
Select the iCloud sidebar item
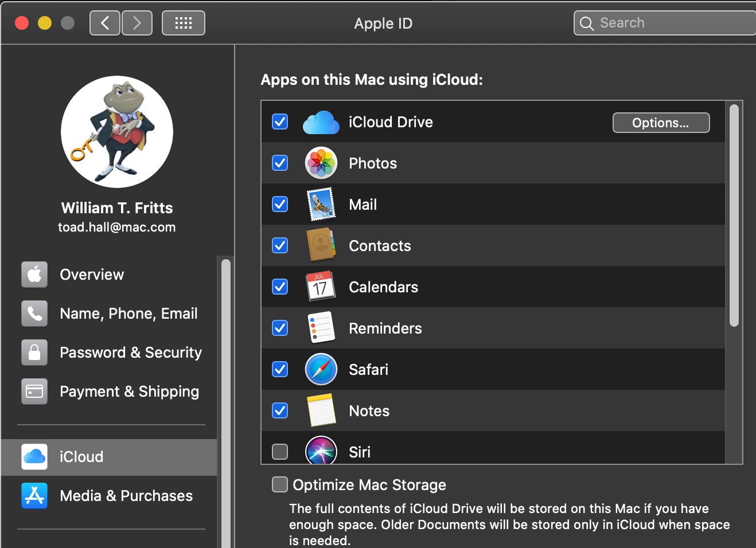[x=109, y=457]
